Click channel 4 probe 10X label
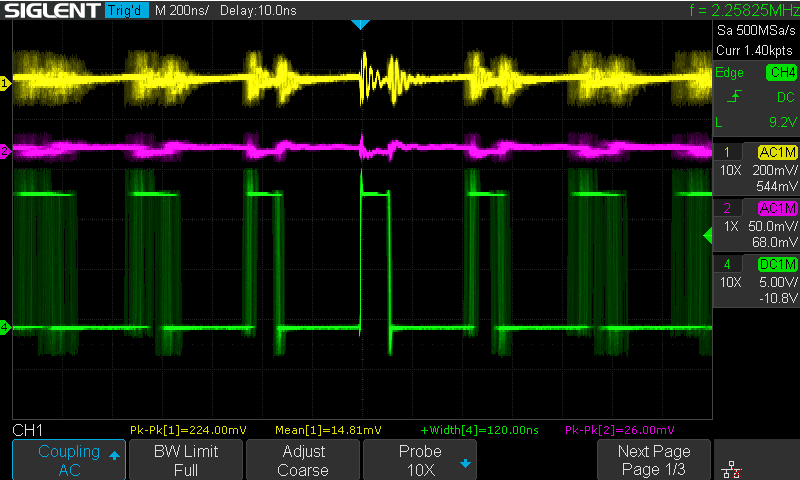The width and height of the screenshot is (800, 480). [x=731, y=282]
